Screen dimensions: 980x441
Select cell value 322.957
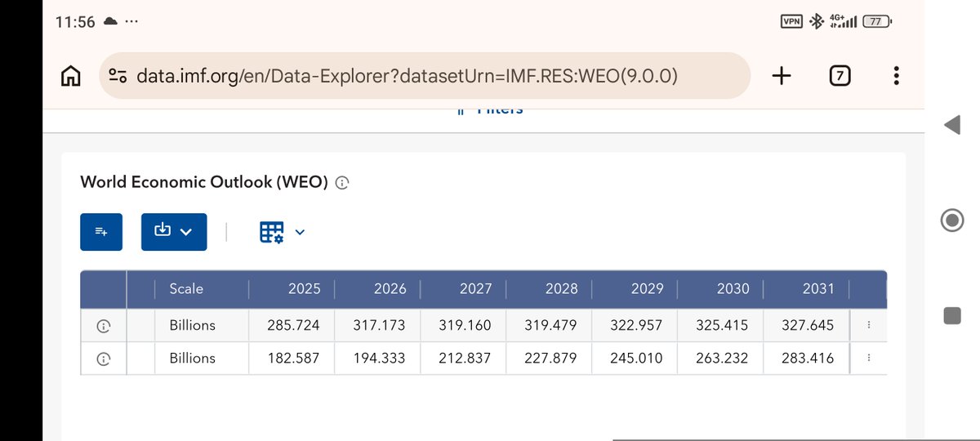636,325
